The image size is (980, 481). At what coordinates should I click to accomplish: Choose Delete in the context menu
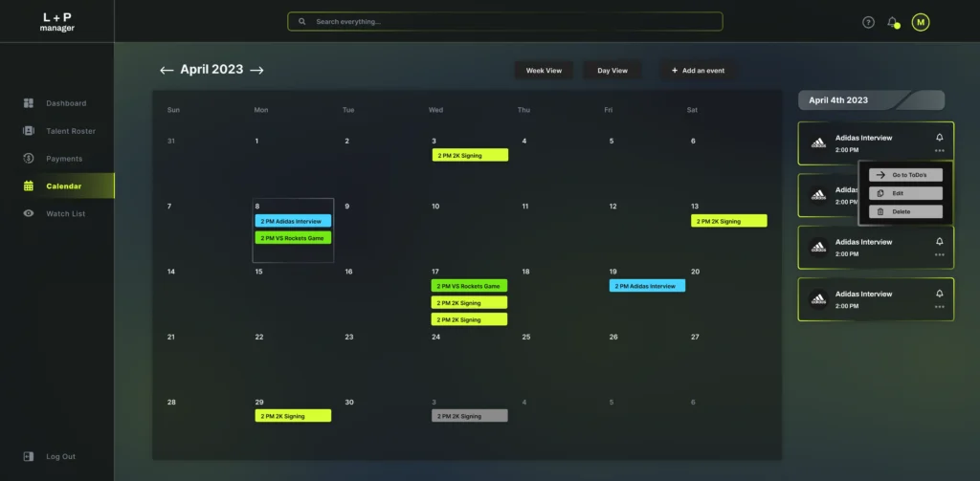coord(905,211)
